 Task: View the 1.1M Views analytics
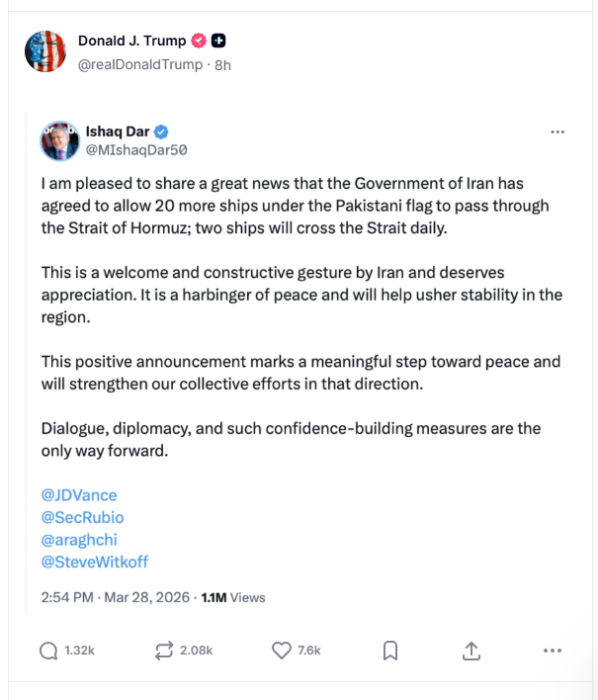(233, 597)
